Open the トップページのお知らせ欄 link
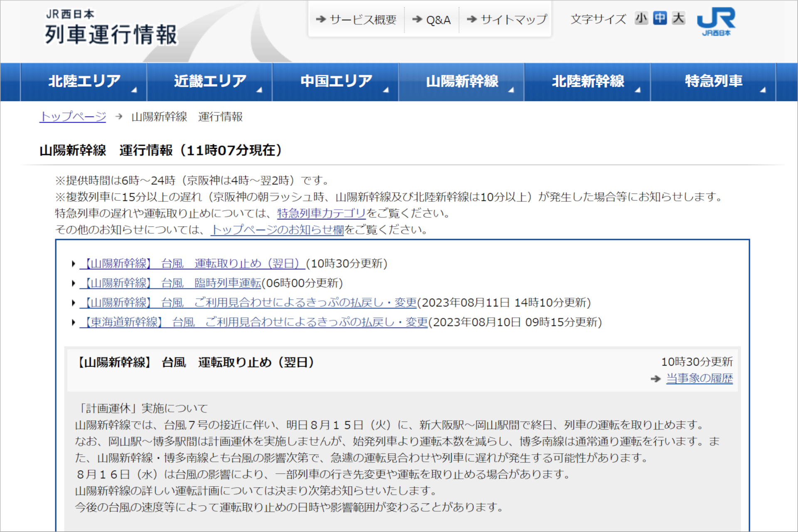 [277, 230]
